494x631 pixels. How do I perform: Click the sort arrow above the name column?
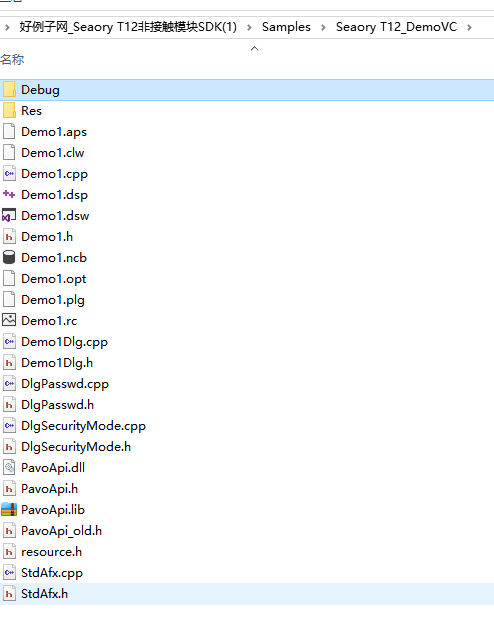254,49
